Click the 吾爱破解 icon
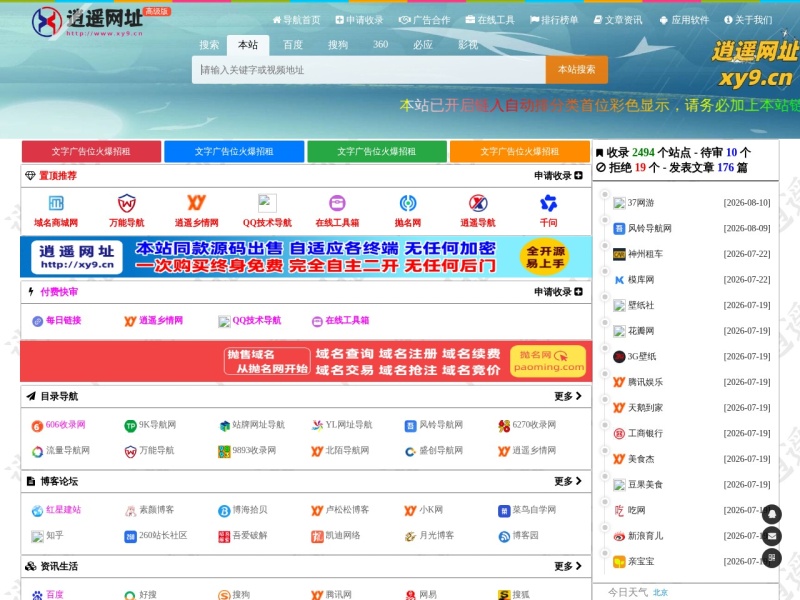This screenshot has height=600, width=800. coord(224,537)
